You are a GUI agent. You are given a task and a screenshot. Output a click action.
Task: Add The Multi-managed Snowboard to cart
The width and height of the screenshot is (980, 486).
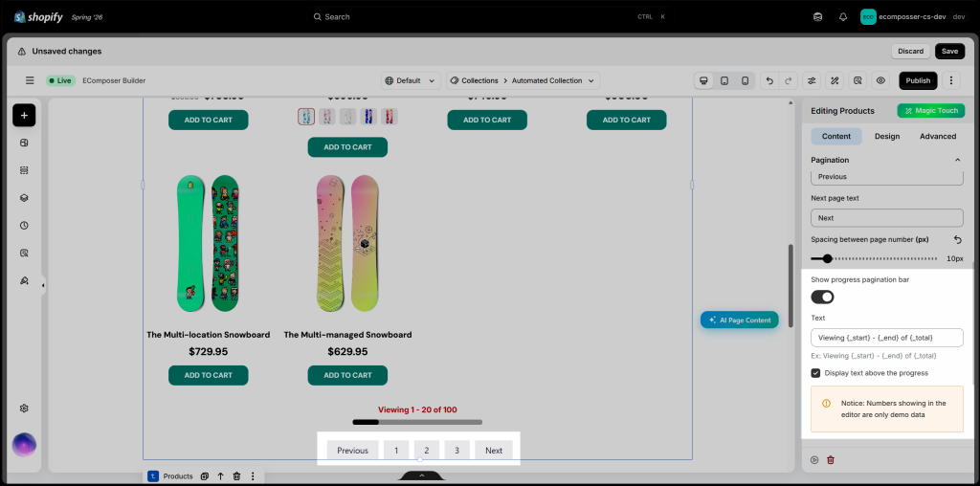click(347, 375)
